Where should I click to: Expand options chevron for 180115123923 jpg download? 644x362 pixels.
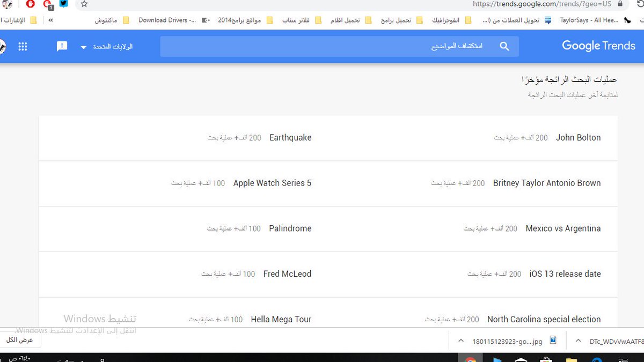coord(460,341)
